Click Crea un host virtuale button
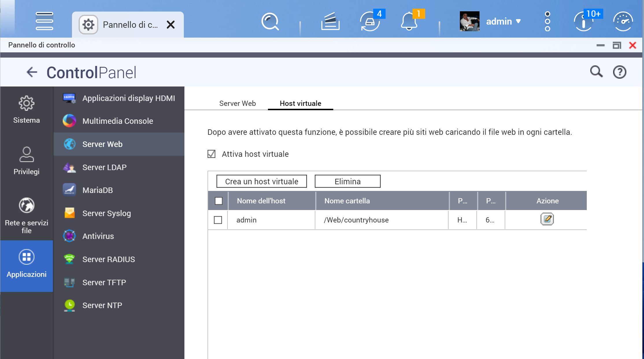The height and width of the screenshot is (359, 644). coord(261,181)
